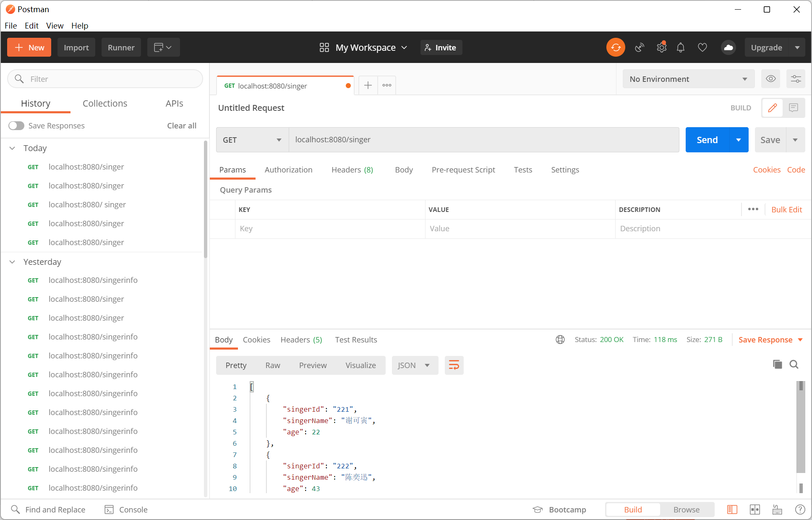Copy response with the copy icon
Viewport: 812px width, 520px height.
[x=777, y=364]
